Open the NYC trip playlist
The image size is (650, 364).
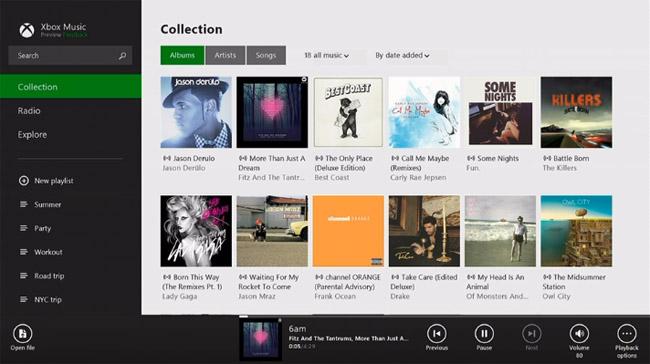pyautogui.click(x=48, y=300)
